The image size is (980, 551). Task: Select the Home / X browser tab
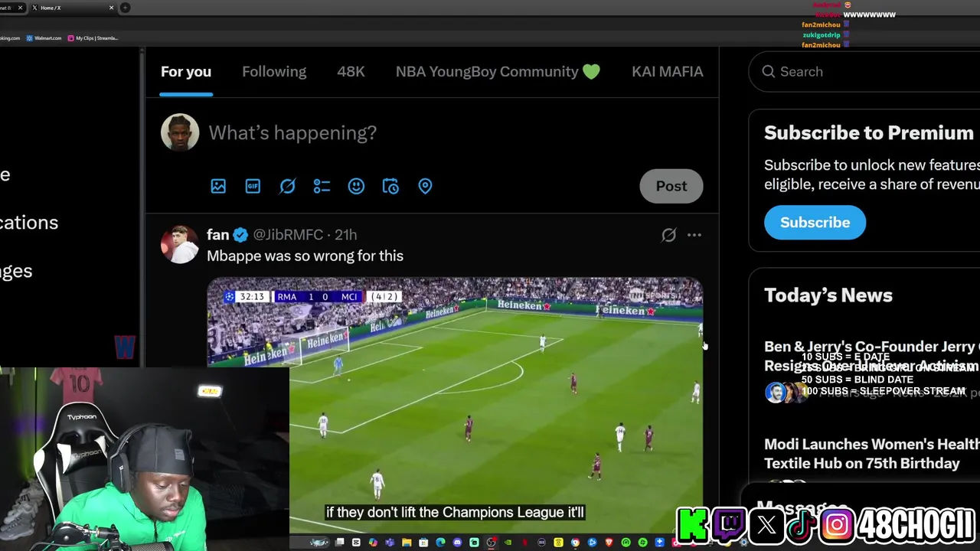73,8
